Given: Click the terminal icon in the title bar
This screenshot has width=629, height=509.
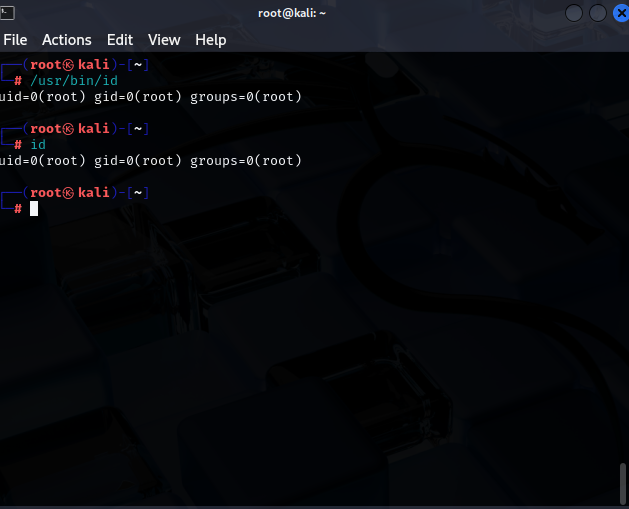Looking at the screenshot, I should tap(7, 13).
